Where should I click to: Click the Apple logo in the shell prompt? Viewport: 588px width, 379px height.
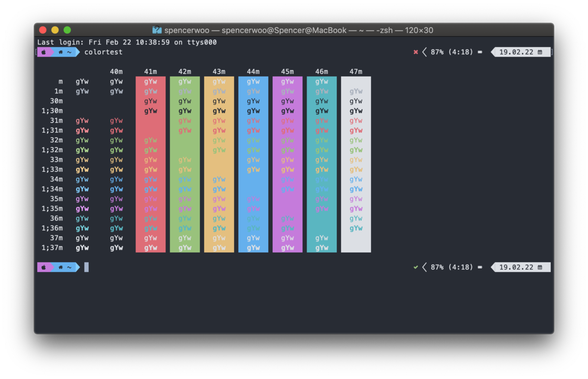(44, 52)
